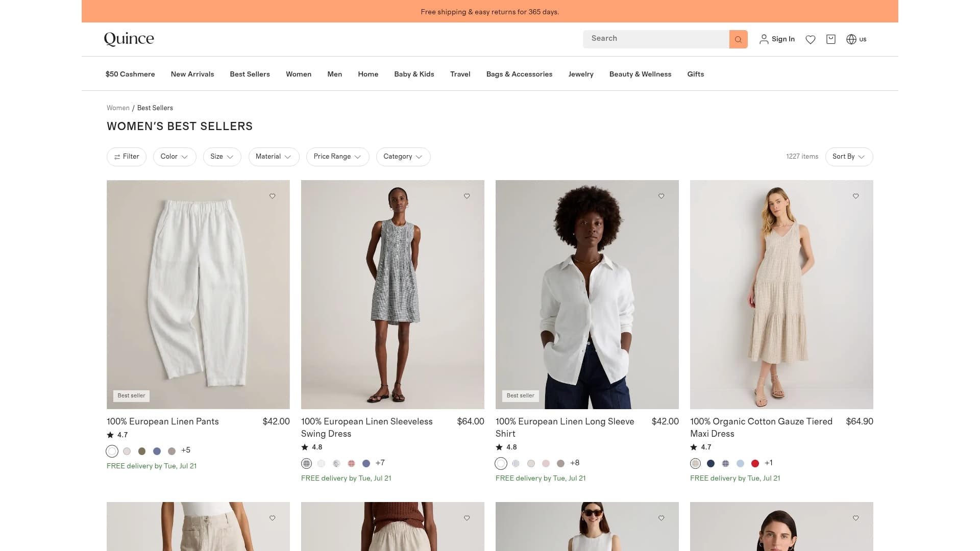Image resolution: width=980 pixels, height=551 pixels.
Task: Open the New Arrivals menu item
Action: (192, 74)
